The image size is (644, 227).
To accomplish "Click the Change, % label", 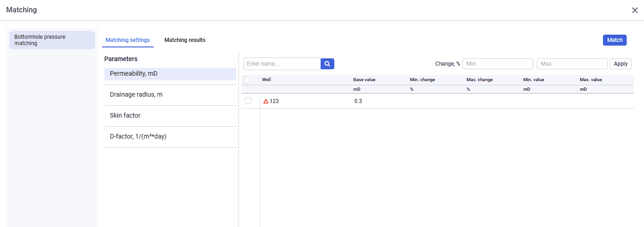I will point(447,64).
